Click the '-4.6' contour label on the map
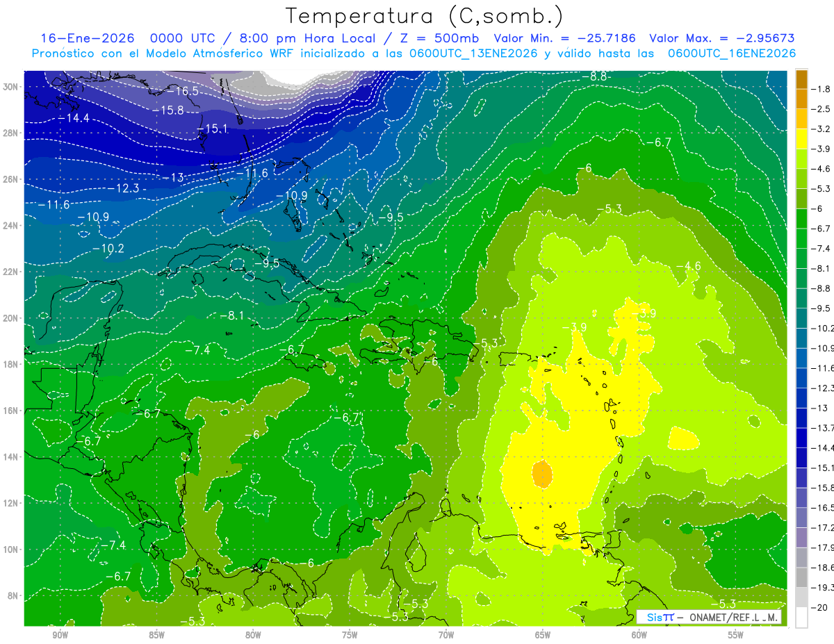Image resolution: width=834 pixels, height=644 pixels. (689, 265)
